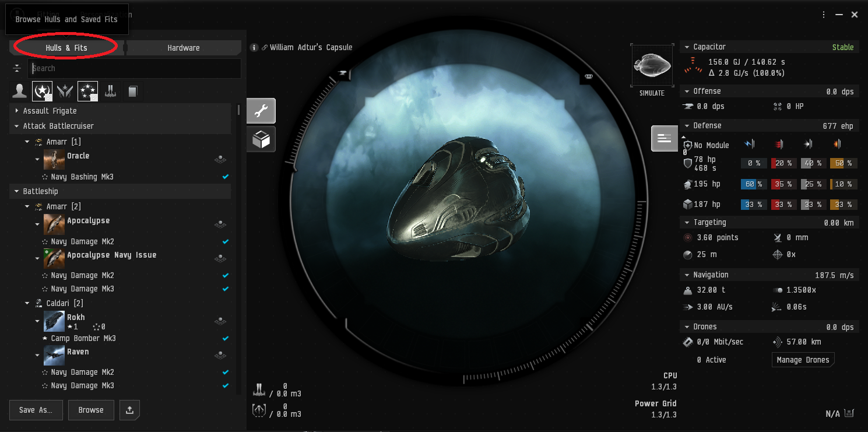Click simulate-hull icon on Rokh row
Screen dimensions: 868x432
click(x=220, y=321)
